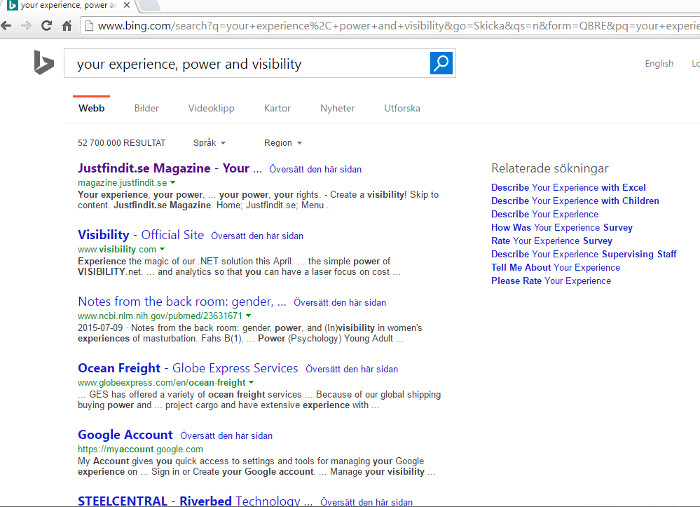The image size is (700, 507).
Task: Expand the Språk filter dropdown
Action: coord(209,143)
